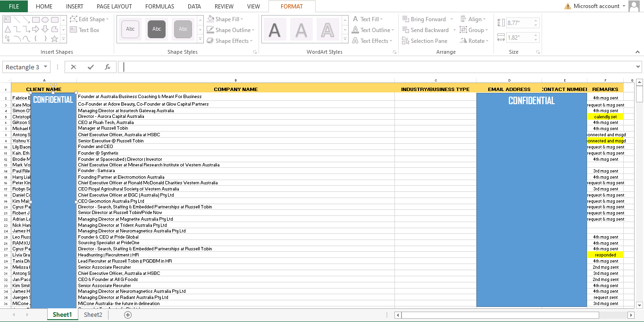Select the Freeform scribble shape
This screenshot has width=644, height=322.
(x=8, y=38)
